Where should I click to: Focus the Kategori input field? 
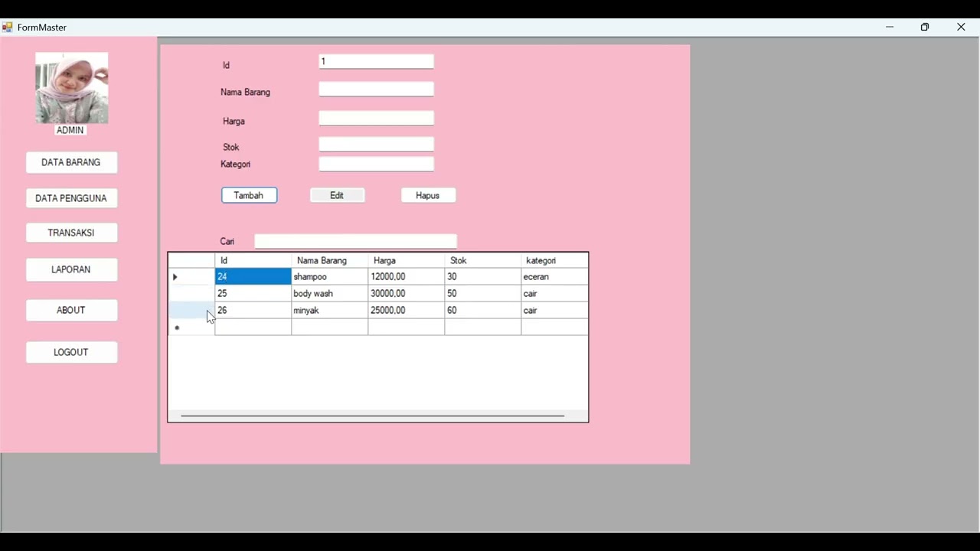[x=376, y=164]
